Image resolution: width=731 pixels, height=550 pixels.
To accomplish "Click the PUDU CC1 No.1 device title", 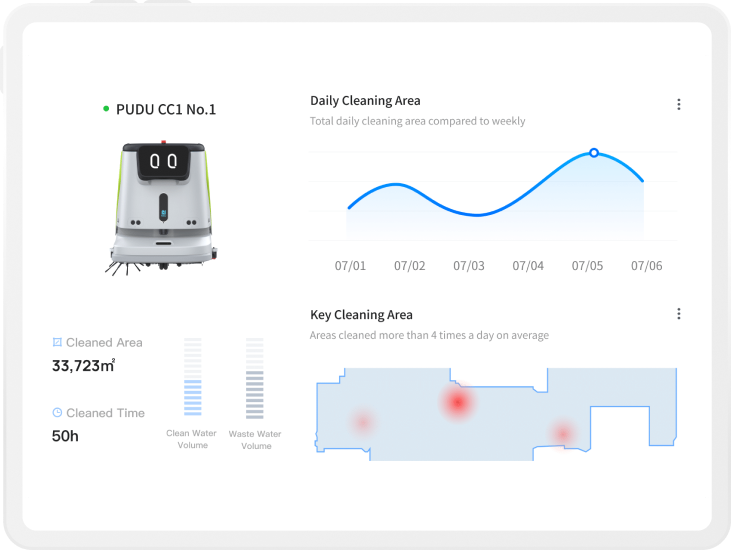I will (166, 109).
